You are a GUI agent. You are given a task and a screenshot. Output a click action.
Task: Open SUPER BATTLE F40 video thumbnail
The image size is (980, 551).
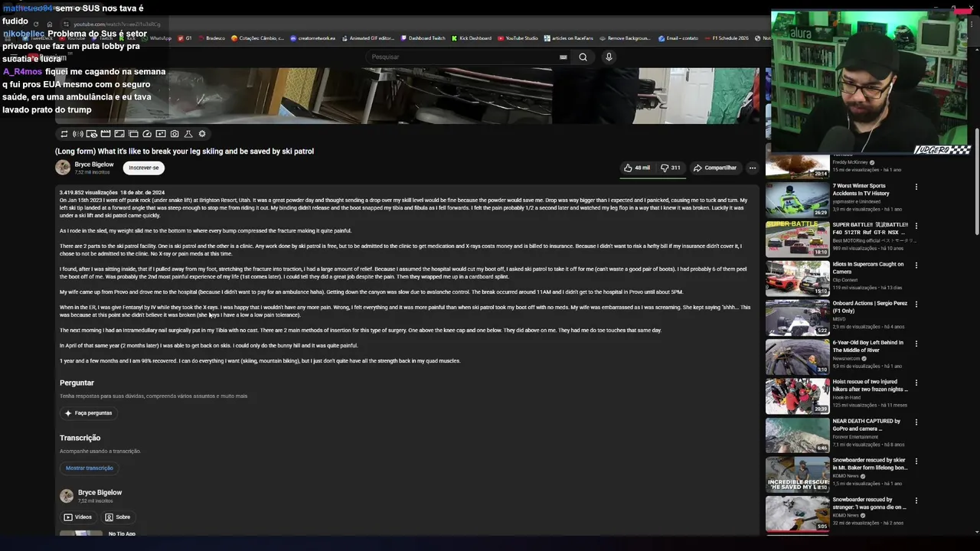pos(797,239)
